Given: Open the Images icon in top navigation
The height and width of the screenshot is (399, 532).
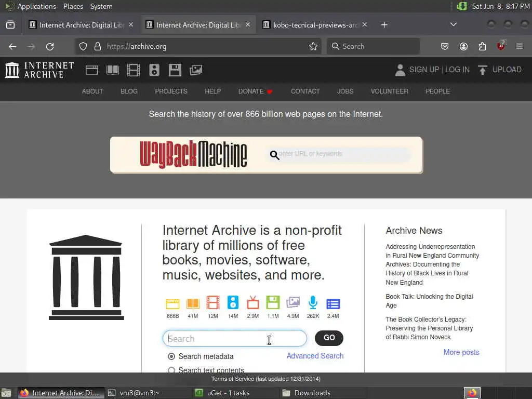Looking at the screenshot, I should (x=196, y=70).
